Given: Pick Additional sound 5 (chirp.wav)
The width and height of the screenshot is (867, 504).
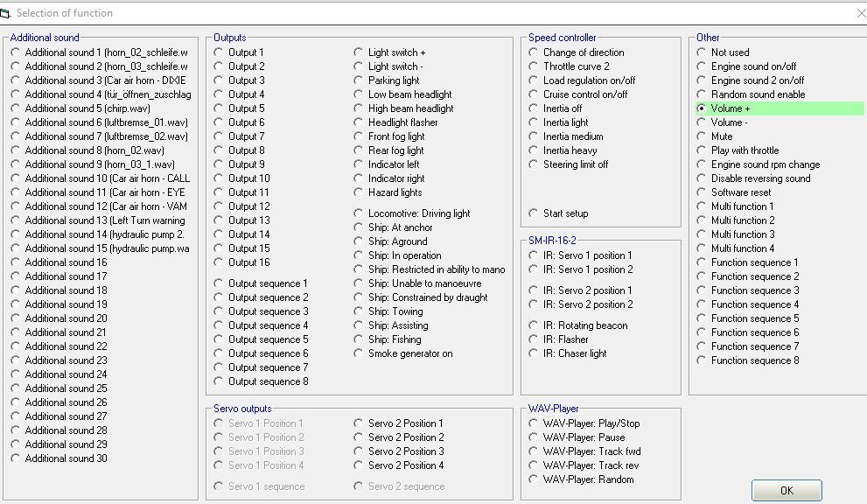Looking at the screenshot, I should click(x=16, y=108).
